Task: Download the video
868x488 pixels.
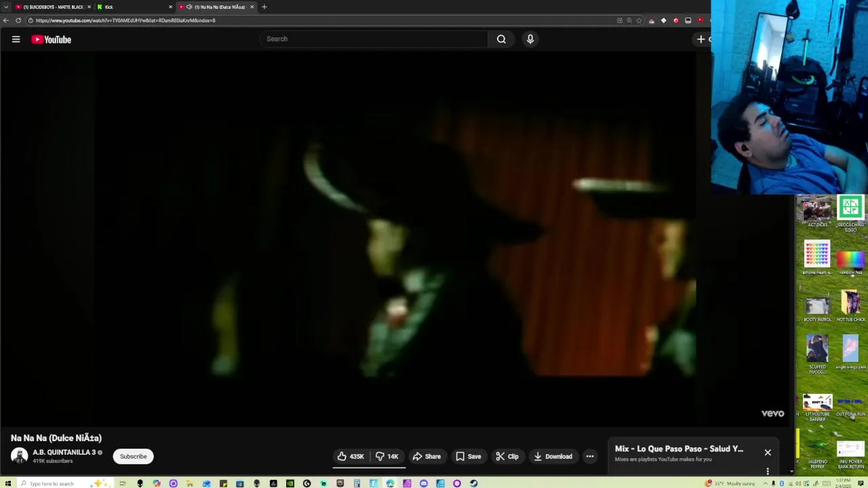Action: tap(553, 456)
